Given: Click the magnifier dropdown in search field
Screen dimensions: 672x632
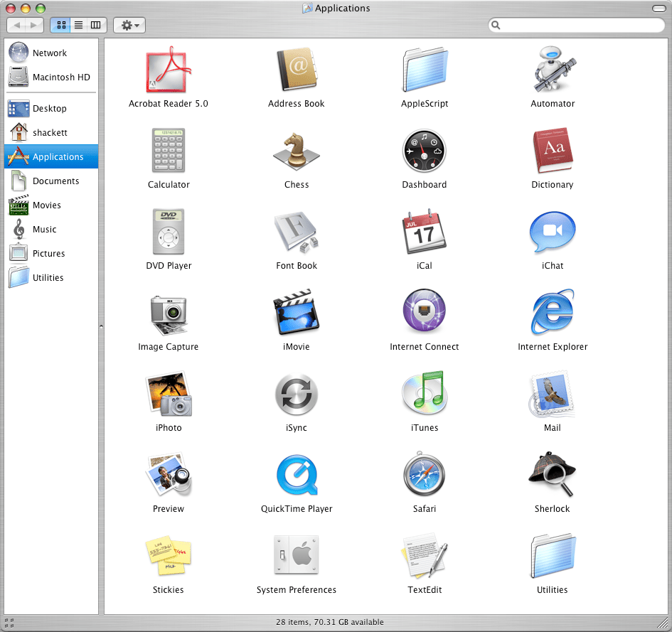Looking at the screenshot, I should coord(496,25).
